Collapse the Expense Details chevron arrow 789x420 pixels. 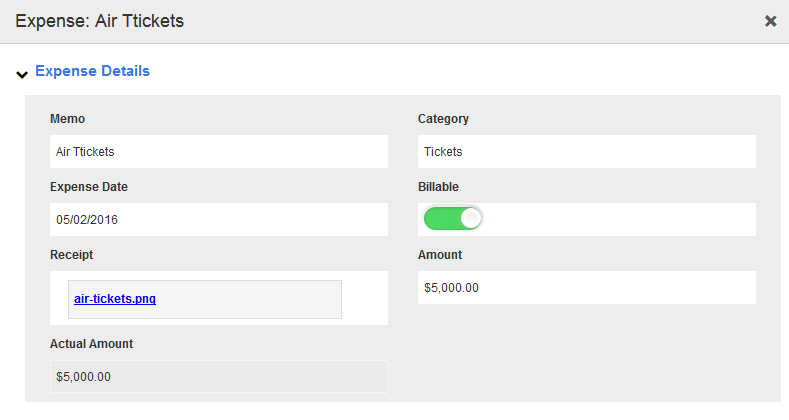click(x=22, y=73)
